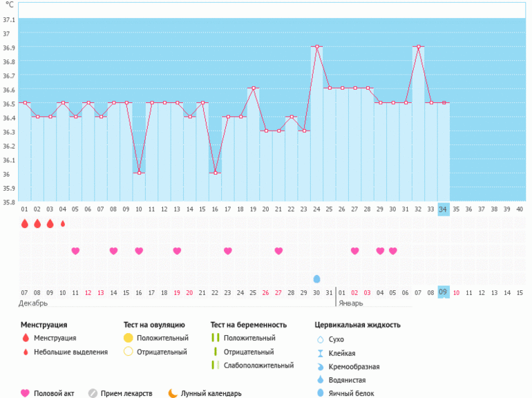Click the menstruation drop on cycle day 01
Screen dimensions: 532x398
pyautogui.click(x=25, y=224)
